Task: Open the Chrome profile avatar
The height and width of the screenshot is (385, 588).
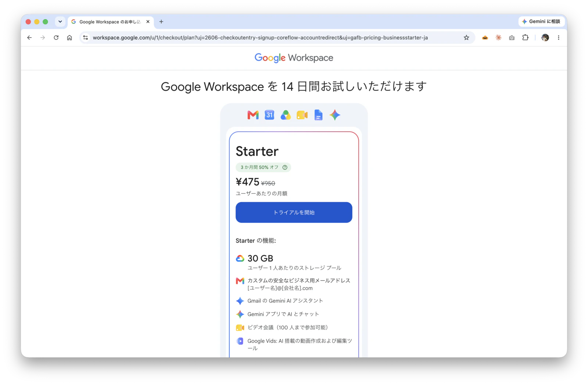Action: tap(545, 38)
